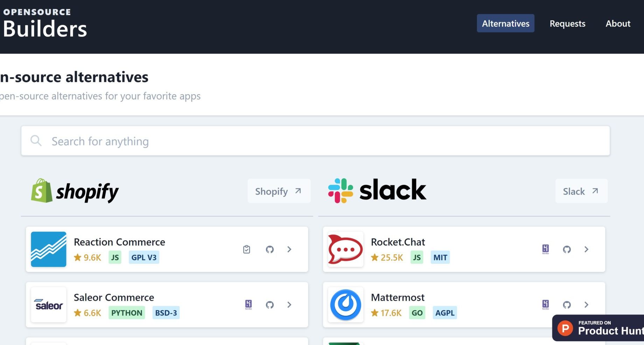Open Saleor Commerce GitHub repository icon
644x345 pixels.
pyautogui.click(x=269, y=305)
